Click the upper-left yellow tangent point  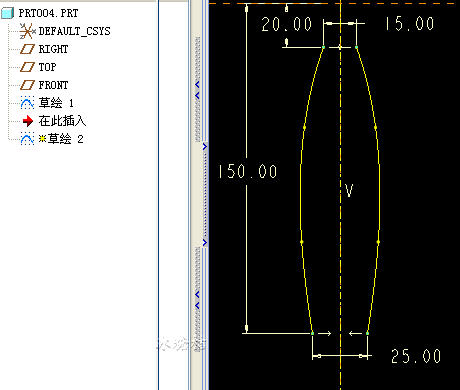click(x=304, y=128)
